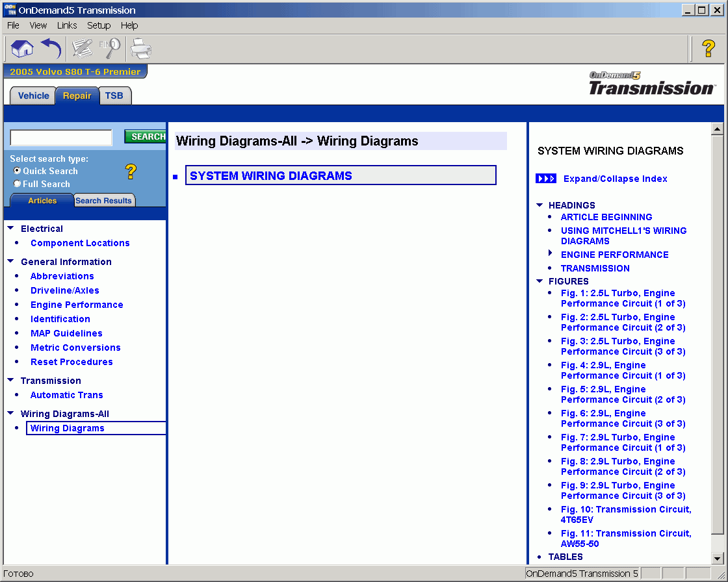Viewport: 728px width, 582px height.
Task: Click the Expand/Collapse Index arrows icon
Action: 546,179
